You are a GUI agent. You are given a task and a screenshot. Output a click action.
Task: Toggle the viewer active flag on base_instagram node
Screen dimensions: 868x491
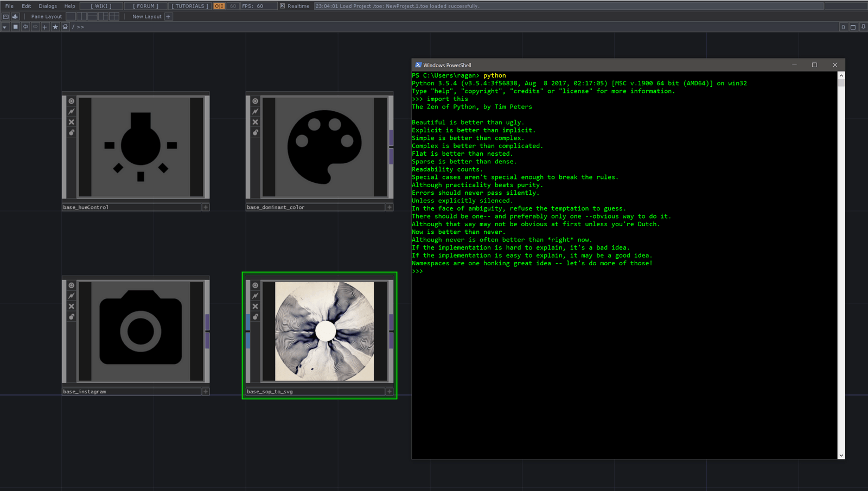coord(71,285)
